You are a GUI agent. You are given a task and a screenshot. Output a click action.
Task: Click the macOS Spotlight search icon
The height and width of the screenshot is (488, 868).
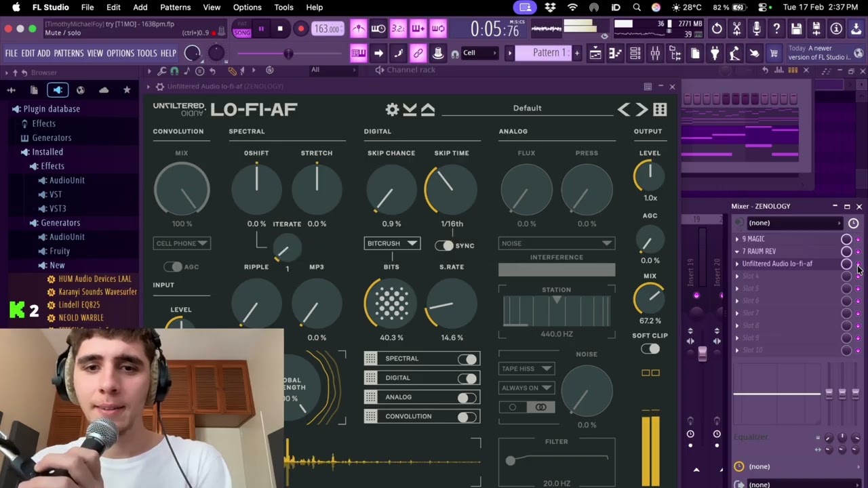tap(637, 7)
